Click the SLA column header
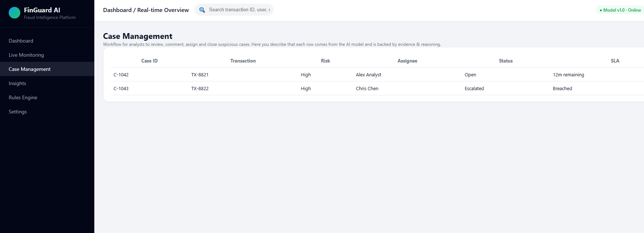Image resolution: width=644 pixels, height=233 pixels. coord(615,61)
